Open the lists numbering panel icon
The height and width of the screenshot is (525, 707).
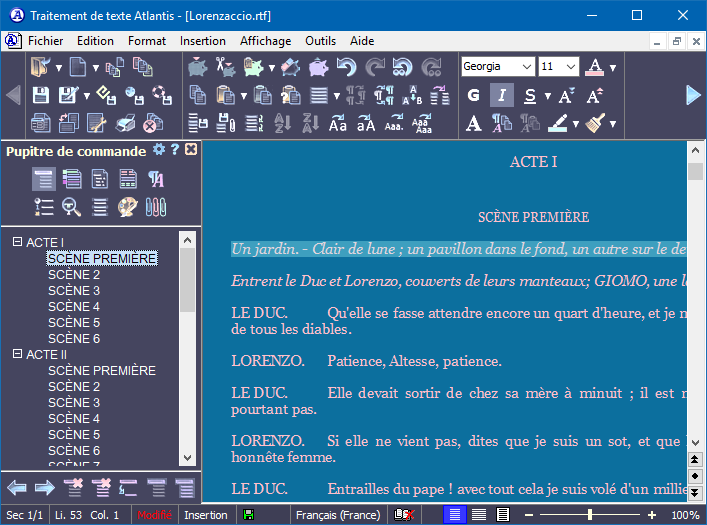[44, 207]
